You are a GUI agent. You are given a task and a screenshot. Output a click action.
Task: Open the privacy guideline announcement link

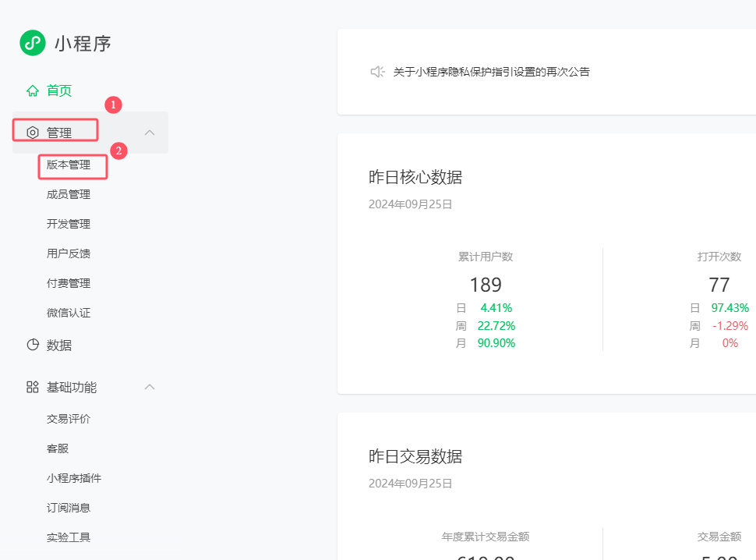click(x=491, y=72)
